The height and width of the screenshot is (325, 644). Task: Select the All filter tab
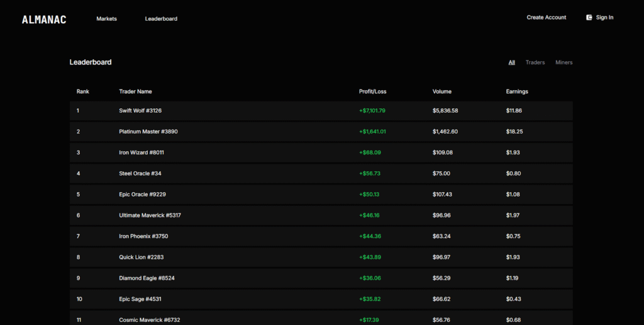click(x=511, y=62)
